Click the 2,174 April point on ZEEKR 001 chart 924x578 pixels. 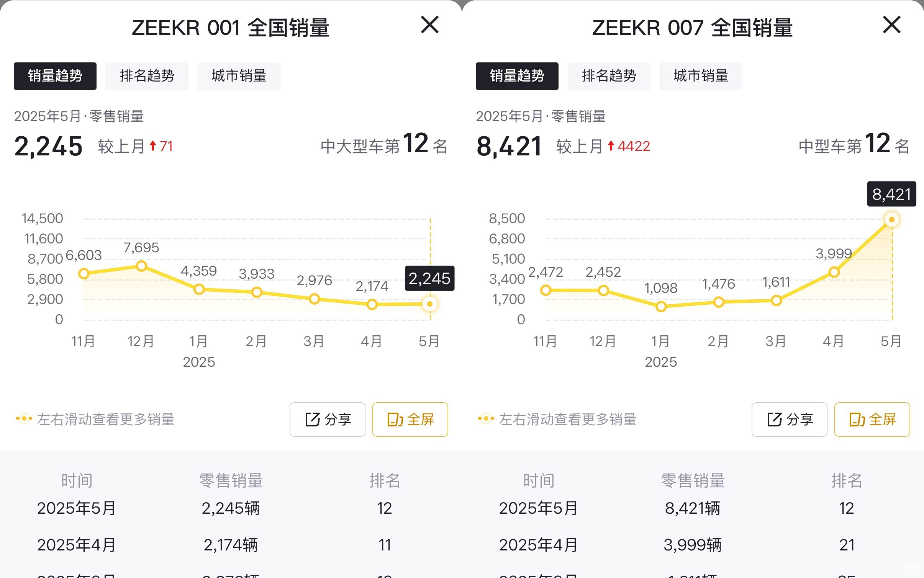click(372, 304)
